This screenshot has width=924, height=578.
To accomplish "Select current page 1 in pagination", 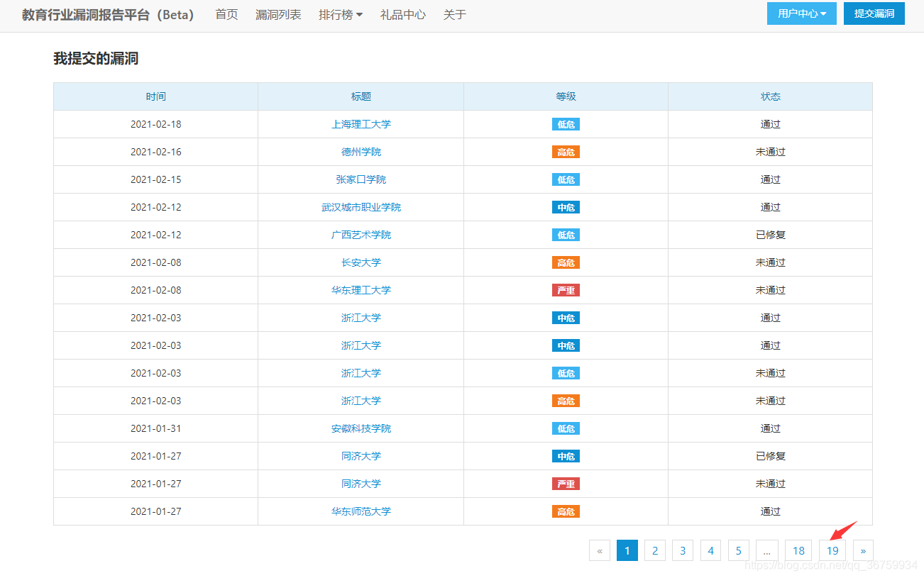I will coord(627,550).
